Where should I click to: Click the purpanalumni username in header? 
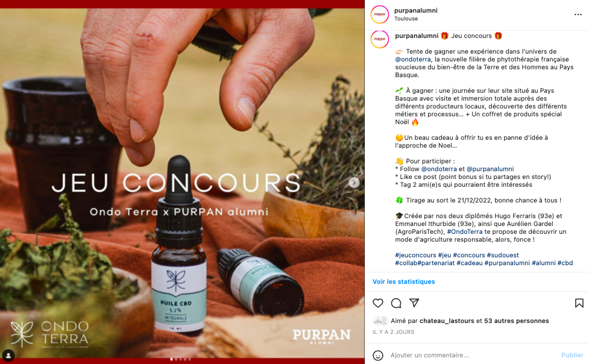(x=415, y=10)
